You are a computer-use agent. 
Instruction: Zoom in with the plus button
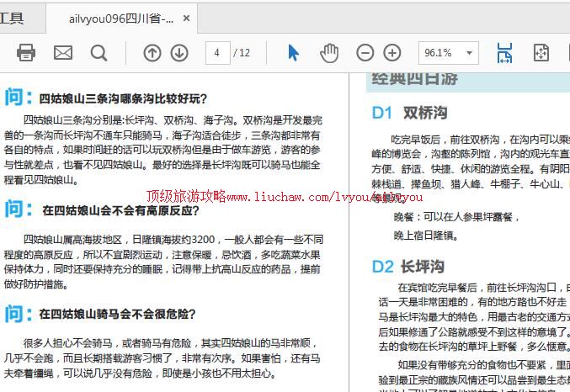pos(392,53)
